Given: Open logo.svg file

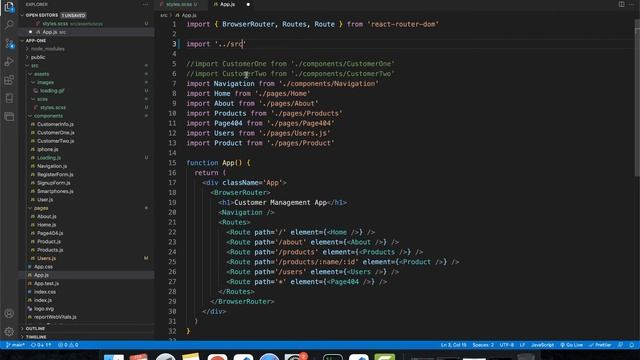Looking at the screenshot, I should (x=44, y=309).
